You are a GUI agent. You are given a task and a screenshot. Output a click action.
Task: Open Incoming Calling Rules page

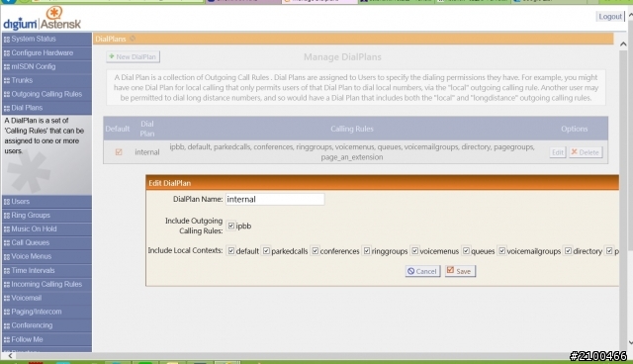(x=46, y=284)
